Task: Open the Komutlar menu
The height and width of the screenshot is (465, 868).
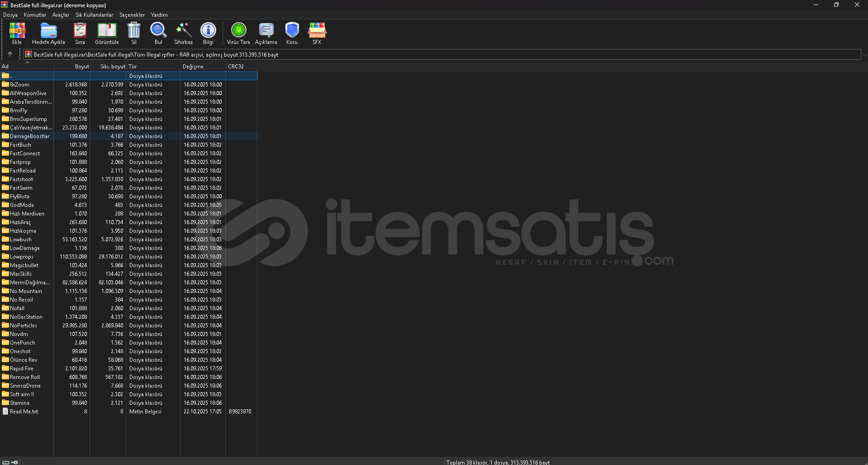Action: click(x=35, y=15)
